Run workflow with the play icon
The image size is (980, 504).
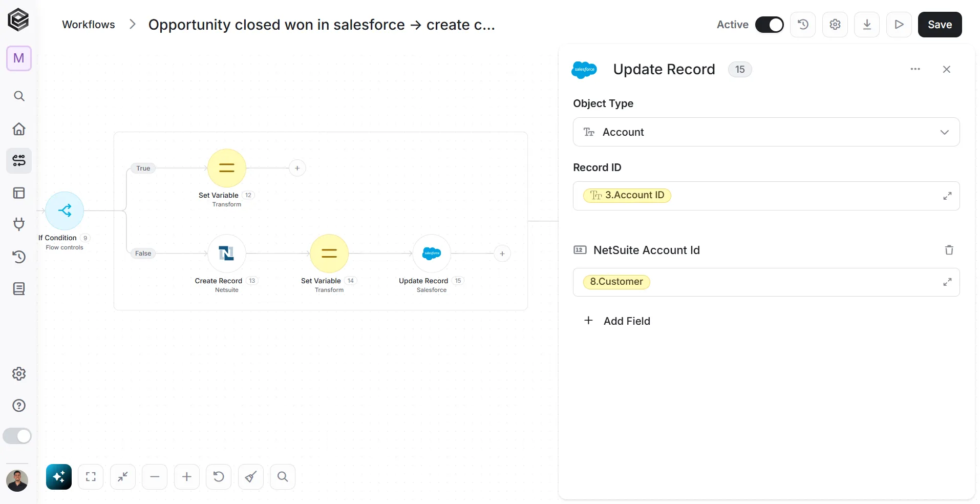[x=899, y=25]
